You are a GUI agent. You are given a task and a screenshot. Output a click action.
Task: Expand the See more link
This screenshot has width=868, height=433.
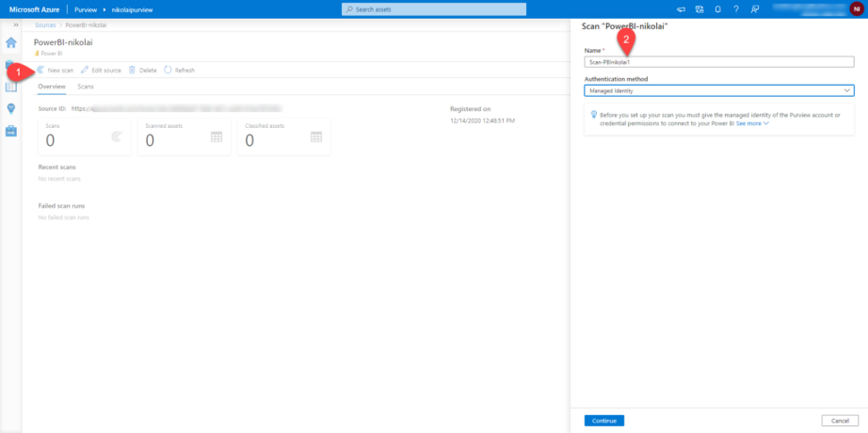point(752,123)
